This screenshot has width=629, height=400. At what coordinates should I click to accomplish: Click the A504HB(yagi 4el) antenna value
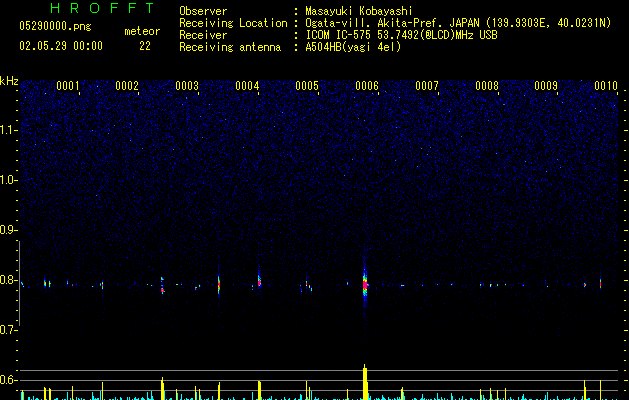pyautogui.click(x=353, y=47)
